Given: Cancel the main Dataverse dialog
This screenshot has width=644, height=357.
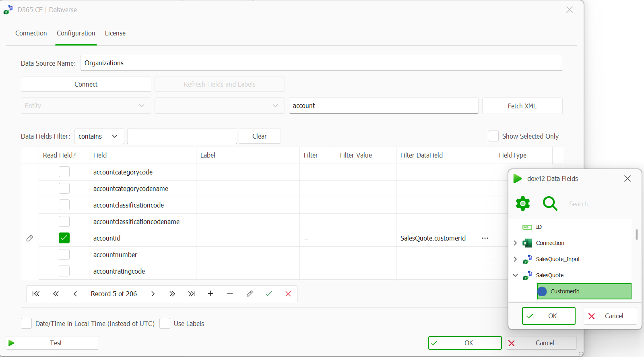Looking at the screenshot, I should [541, 343].
